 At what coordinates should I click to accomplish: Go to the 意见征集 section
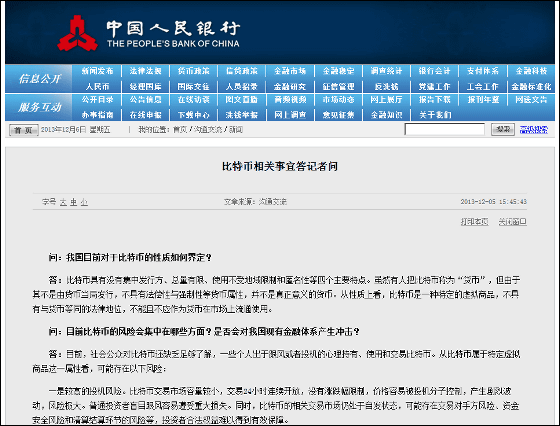[339, 115]
